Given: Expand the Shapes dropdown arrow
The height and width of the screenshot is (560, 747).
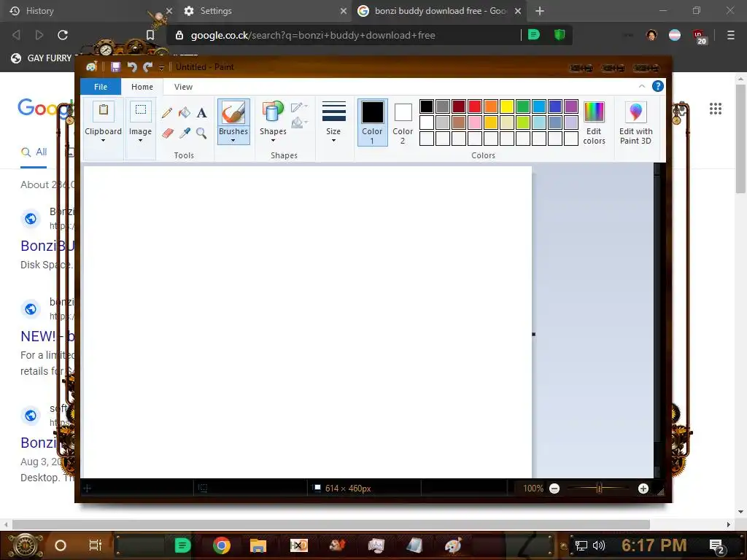Looking at the screenshot, I should pos(273,141).
